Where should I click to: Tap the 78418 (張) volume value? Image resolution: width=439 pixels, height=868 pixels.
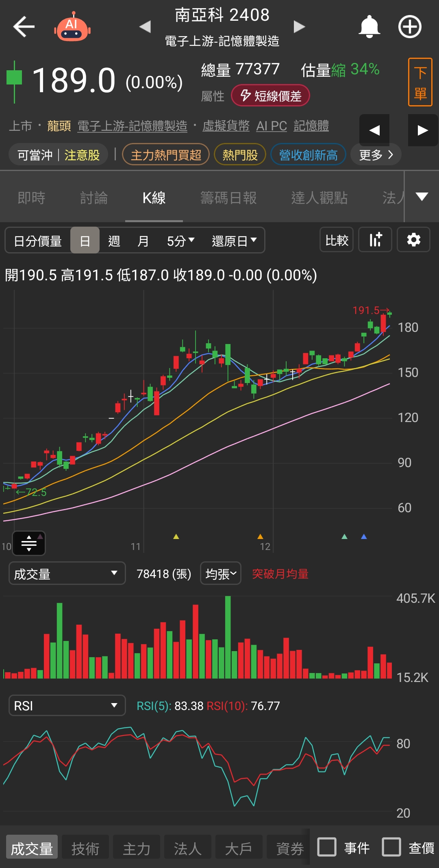164,574
